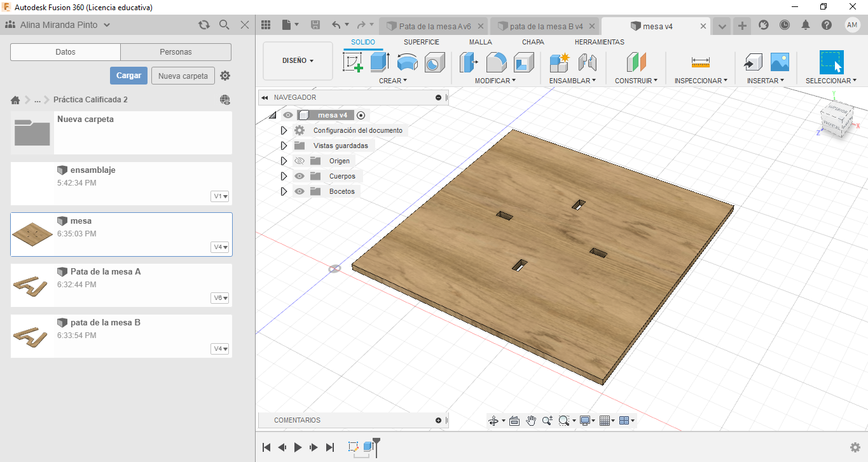868x462 pixels.
Task: Click the job status clock icon
Action: 785,25
